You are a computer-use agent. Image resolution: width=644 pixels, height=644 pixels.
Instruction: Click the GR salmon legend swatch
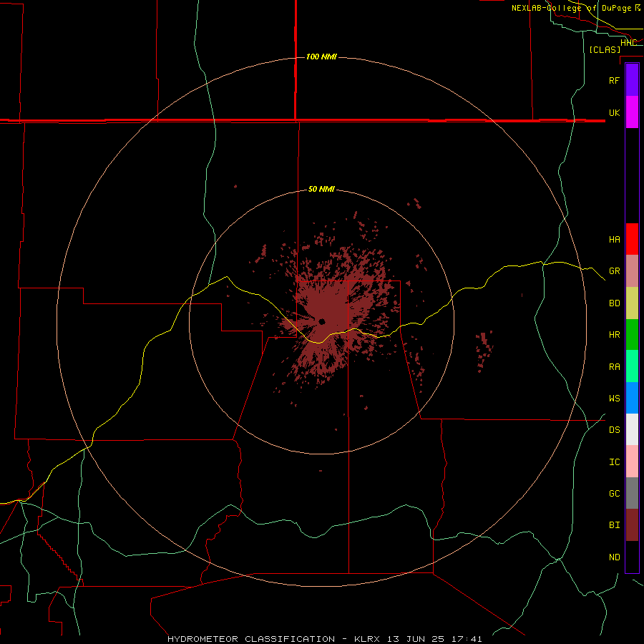pos(632,271)
